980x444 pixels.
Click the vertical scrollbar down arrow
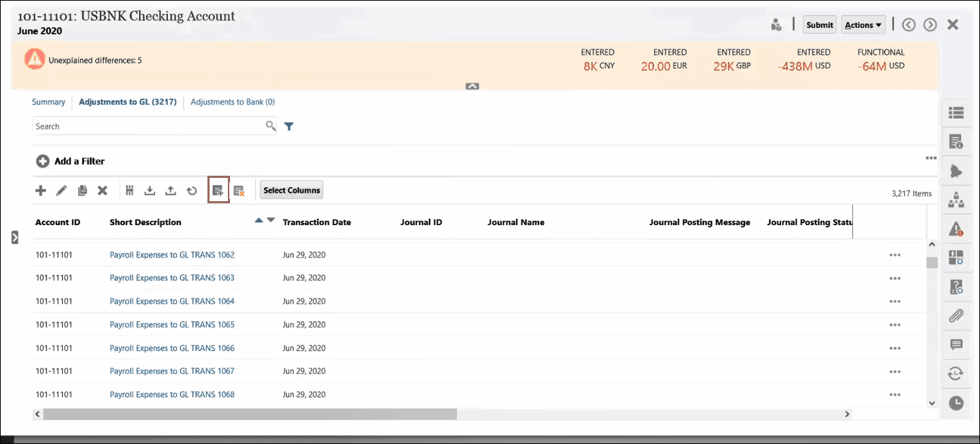pos(932,402)
